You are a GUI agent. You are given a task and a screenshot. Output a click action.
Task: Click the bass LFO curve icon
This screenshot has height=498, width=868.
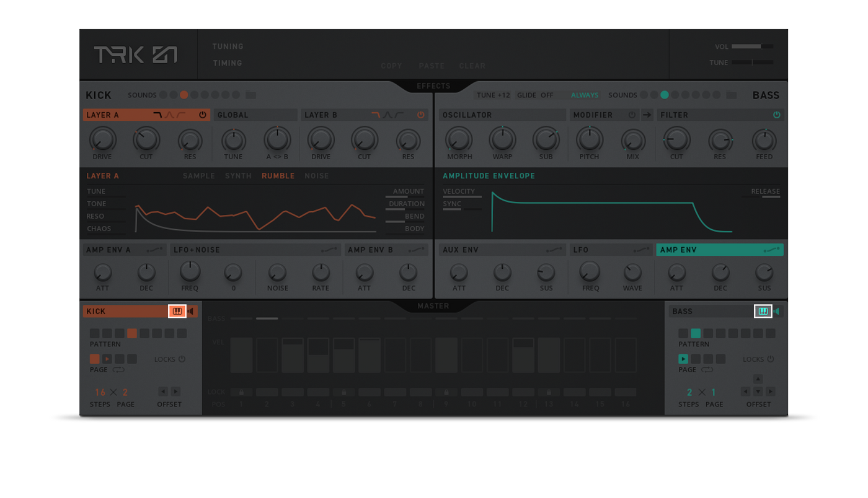pyautogui.click(x=642, y=250)
